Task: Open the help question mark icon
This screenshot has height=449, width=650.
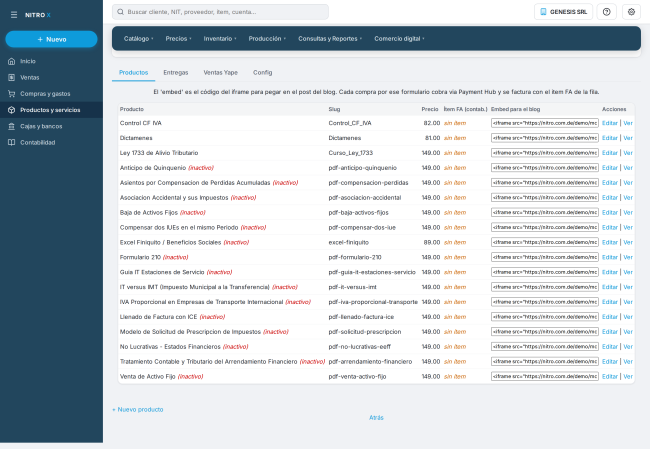Action: (606, 12)
